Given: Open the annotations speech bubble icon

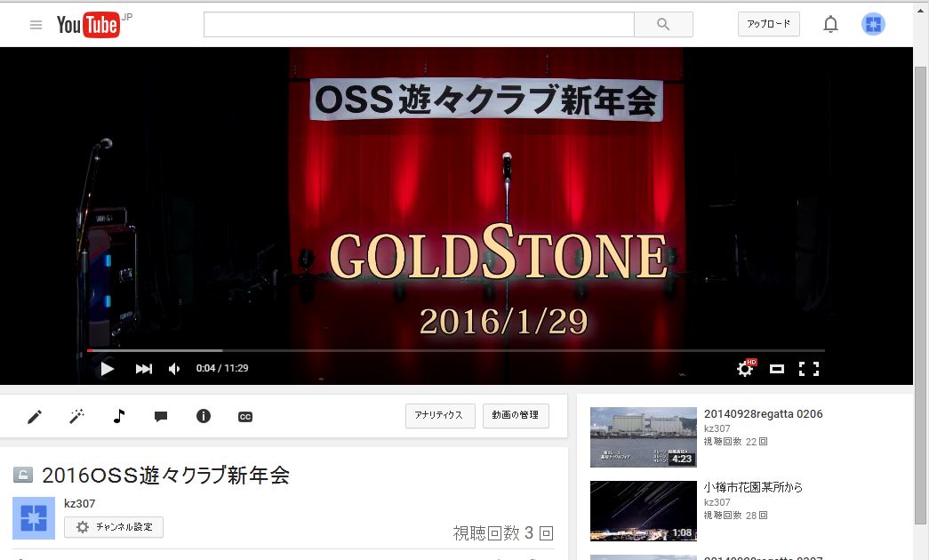Looking at the screenshot, I should click(x=161, y=416).
